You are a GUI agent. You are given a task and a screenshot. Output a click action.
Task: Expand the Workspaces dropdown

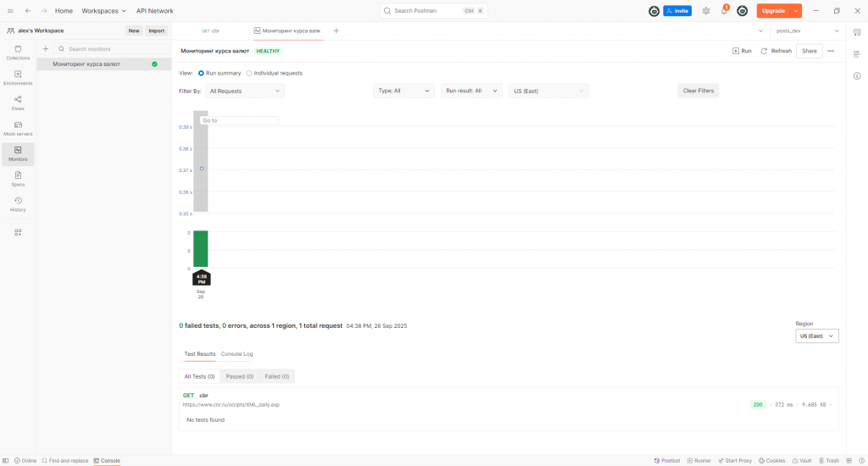click(103, 10)
